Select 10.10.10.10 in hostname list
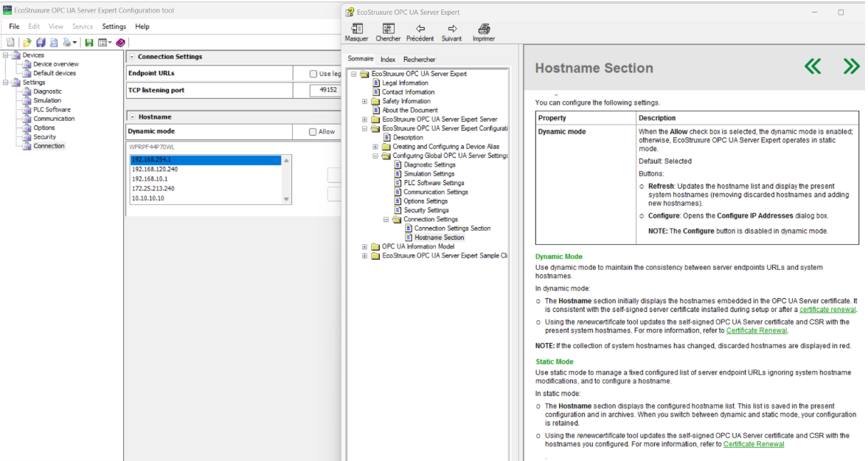 [205, 198]
